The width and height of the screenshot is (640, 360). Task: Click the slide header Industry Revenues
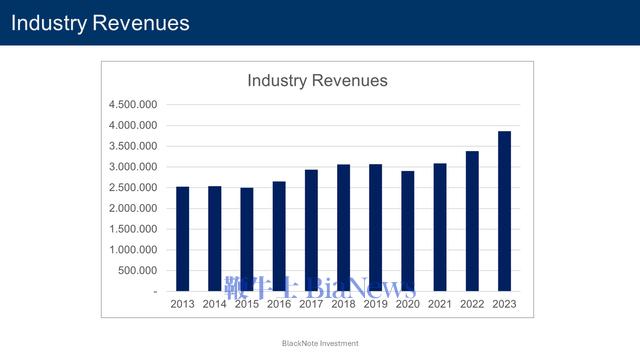pyautogui.click(x=100, y=23)
